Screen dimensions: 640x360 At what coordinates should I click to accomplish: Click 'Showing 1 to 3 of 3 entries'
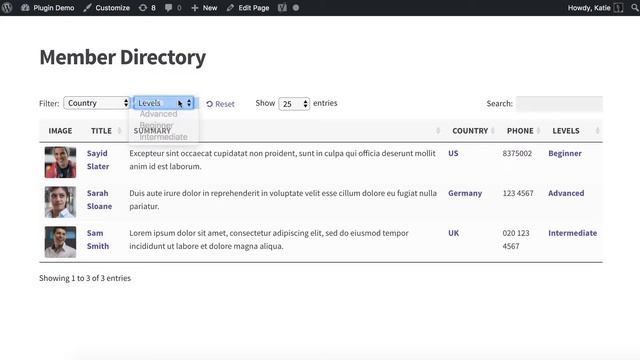click(x=85, y=278)
